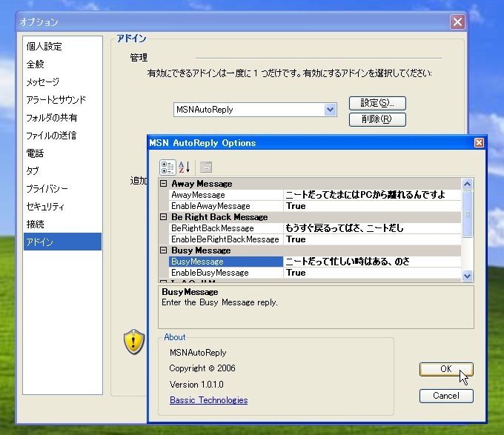Collapse the Be Right Back Message category
This screenshot has width=504, height=435.
point(164,217)
